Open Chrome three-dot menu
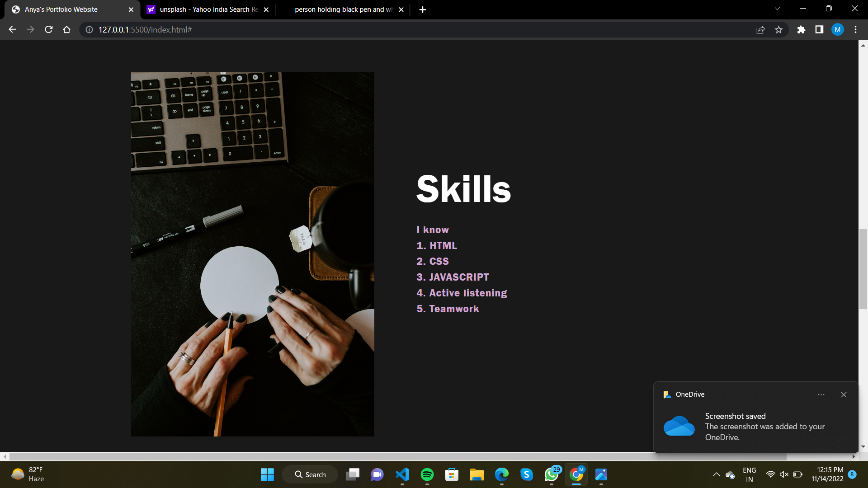This screenshot has width=868, height=488. point(855,29)
